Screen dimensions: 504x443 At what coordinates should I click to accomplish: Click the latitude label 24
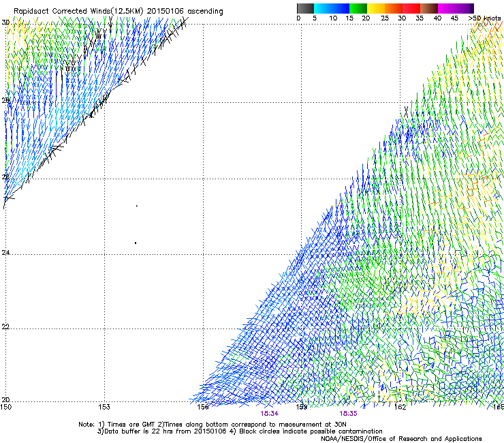(x=5, y=253)
